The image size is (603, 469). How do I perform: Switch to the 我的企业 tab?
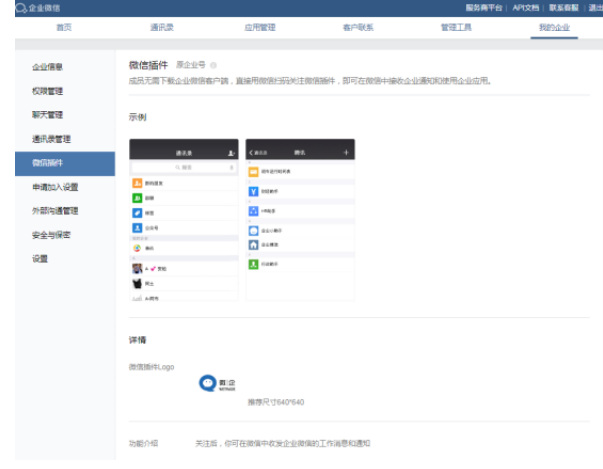[x=554, y=27]
